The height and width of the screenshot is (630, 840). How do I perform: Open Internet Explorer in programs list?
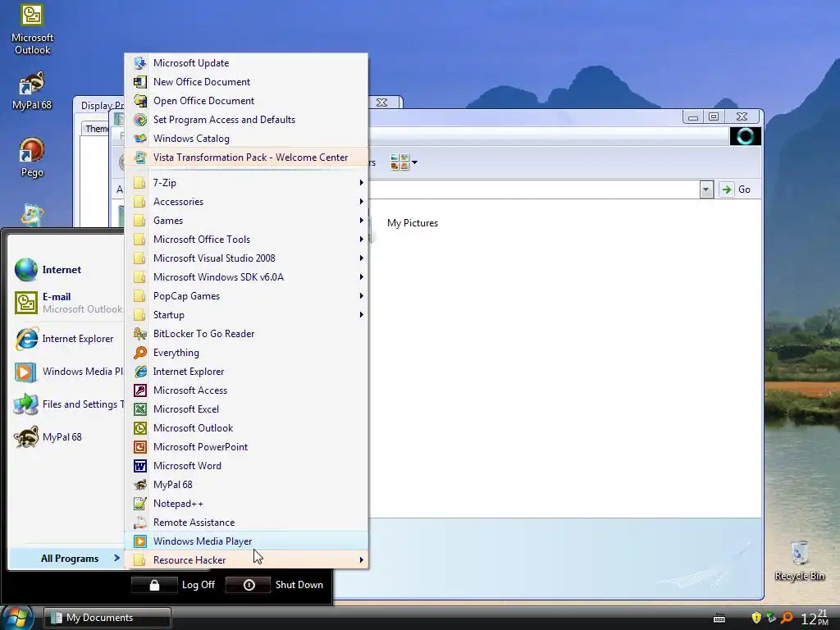[246, 372]
